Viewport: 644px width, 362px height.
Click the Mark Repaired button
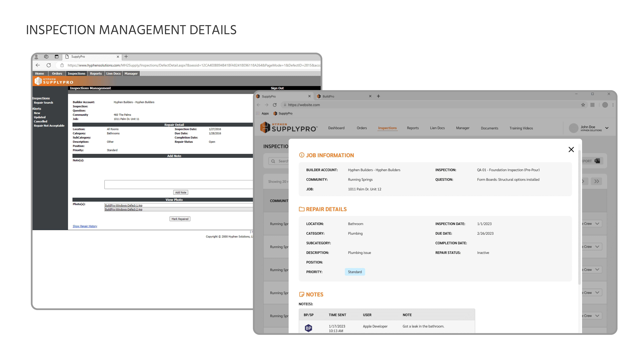180,219
